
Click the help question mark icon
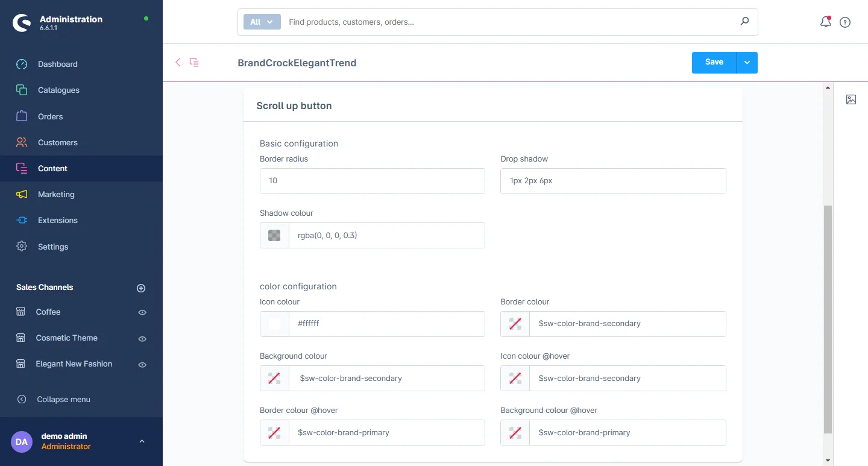point(845,22)
